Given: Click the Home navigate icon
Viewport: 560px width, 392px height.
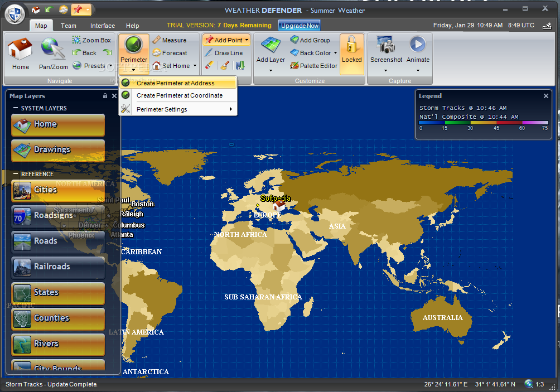Looking at the screenshot, I should (x=20, y=54).
